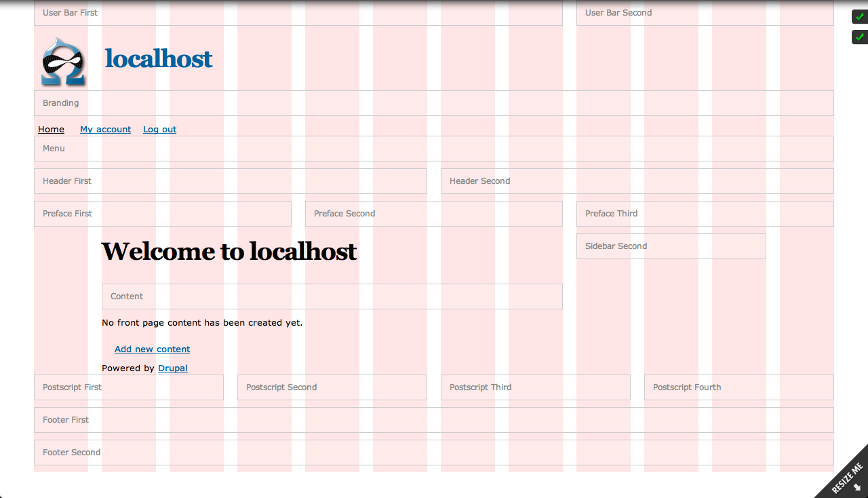868x498 pixels.
Task: Open My account from the menu
Action: tap(105, 129)
